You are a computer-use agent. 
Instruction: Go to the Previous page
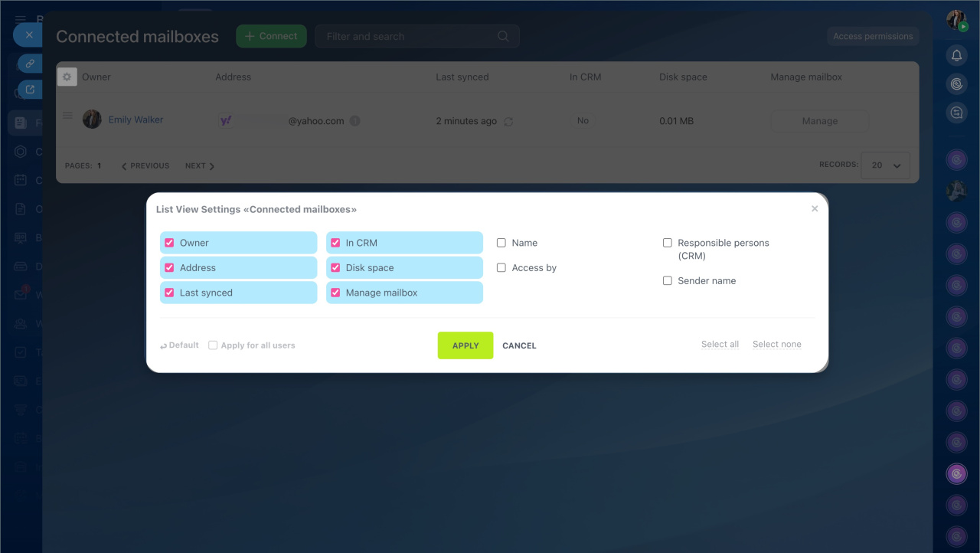click(145, 165)
